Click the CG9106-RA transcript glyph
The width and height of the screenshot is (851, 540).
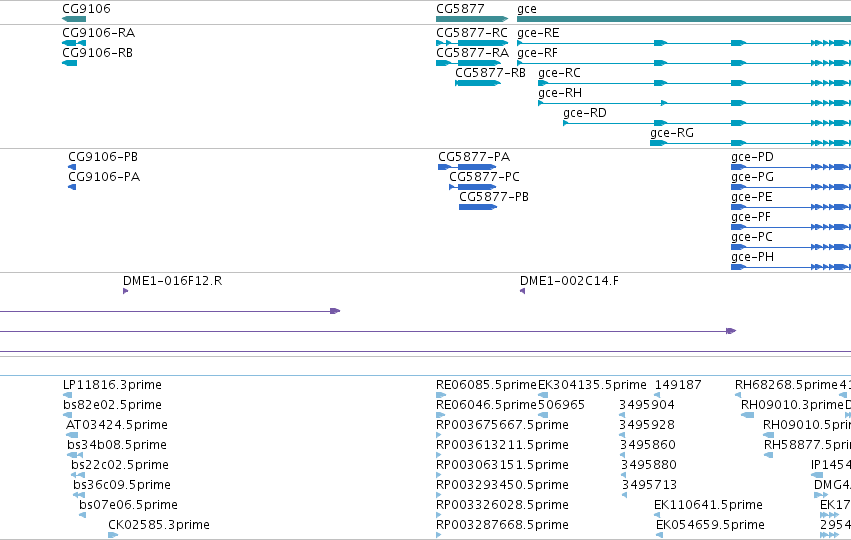coord(74,43)
